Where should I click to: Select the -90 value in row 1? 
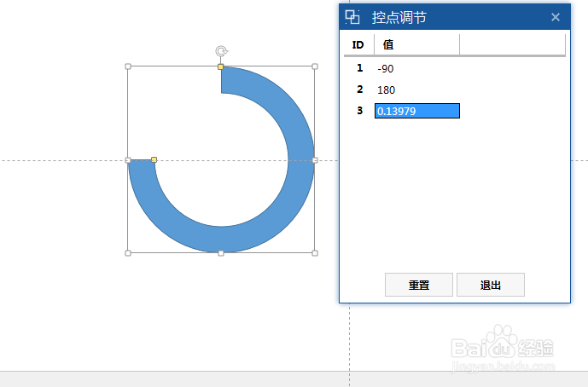pos(386,68)
